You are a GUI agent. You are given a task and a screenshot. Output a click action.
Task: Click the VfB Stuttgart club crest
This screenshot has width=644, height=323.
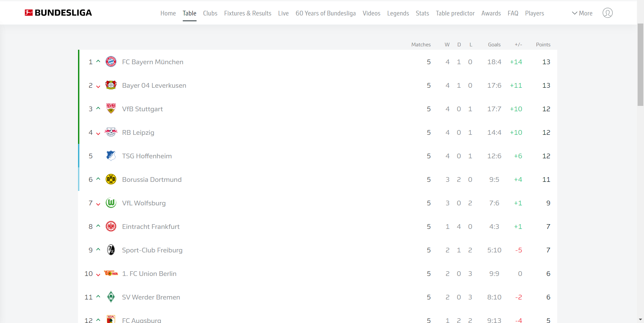[x=111, y=109]
